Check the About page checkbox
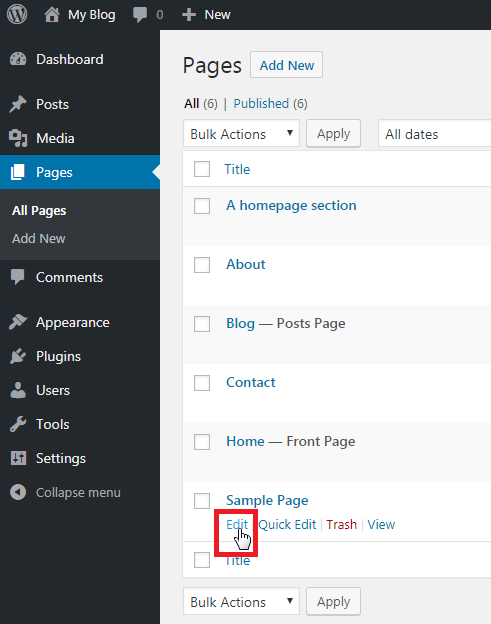 pos(202,265)
